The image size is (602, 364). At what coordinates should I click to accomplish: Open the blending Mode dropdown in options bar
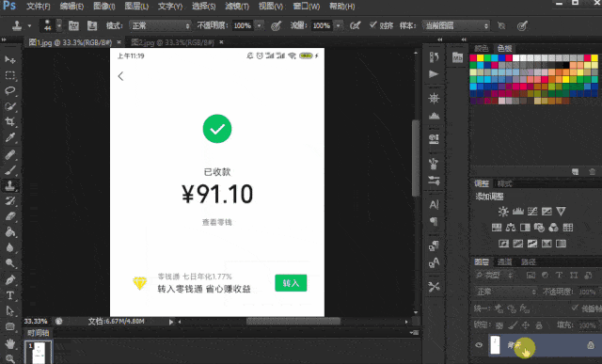[160, 25]
